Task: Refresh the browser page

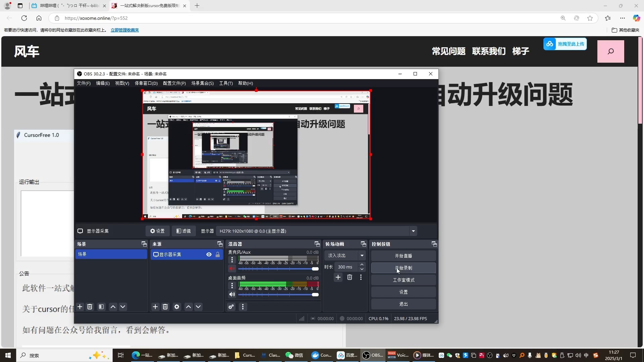Action: pos(24,18)
